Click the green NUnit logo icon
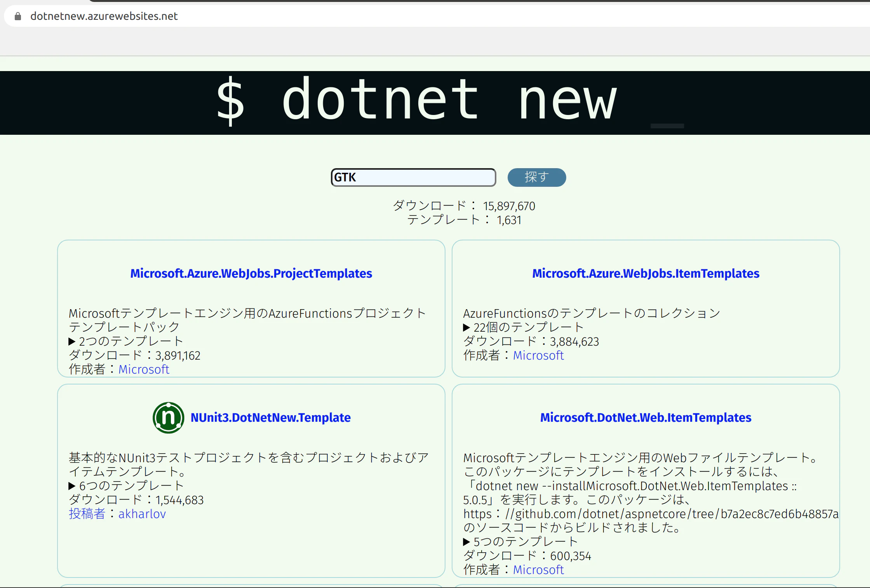 pos(168,418)
